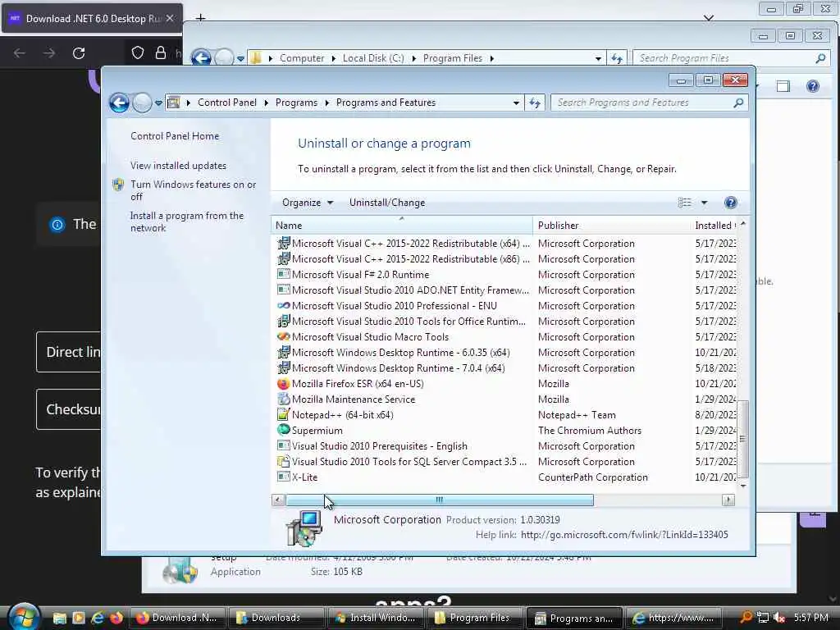Screen dimensions: 840x630
Task: Open Internet Explorer from quick launch
Action: (98, 618)
